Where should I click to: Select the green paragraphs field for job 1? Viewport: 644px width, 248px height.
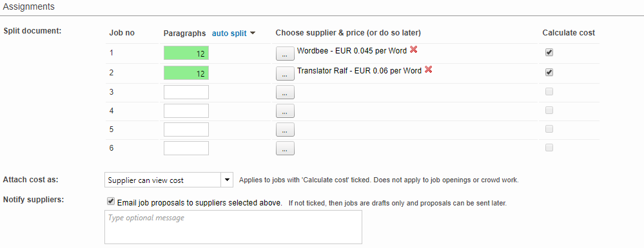click(186, 53)
